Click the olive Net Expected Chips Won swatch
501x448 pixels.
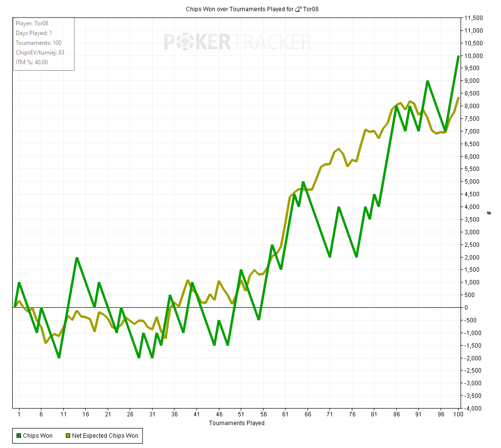[x=68, y=436]
